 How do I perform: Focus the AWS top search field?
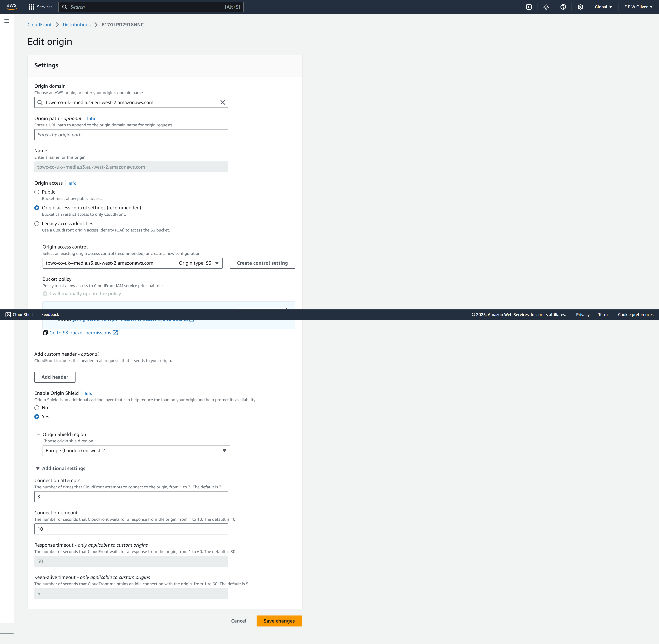(151, 7)
